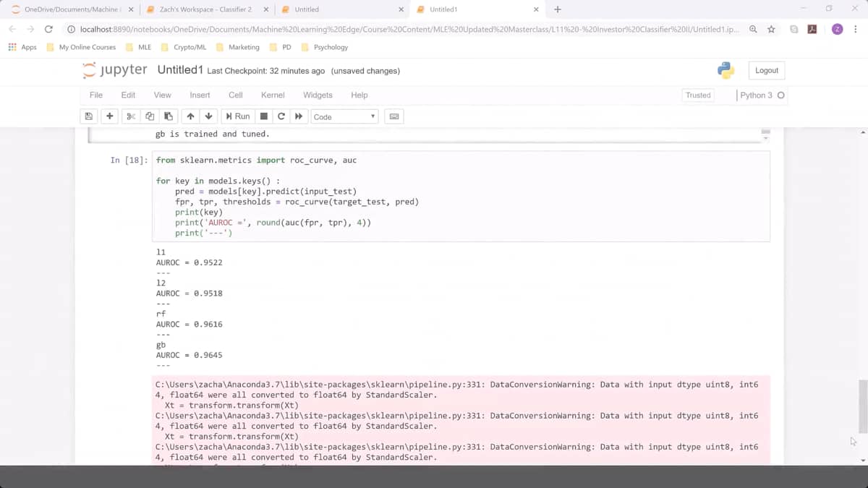Interrupt the kernel stop icon
Viewport: 868px width, 488px height.
pyautogui.click(x=264, y=116)
